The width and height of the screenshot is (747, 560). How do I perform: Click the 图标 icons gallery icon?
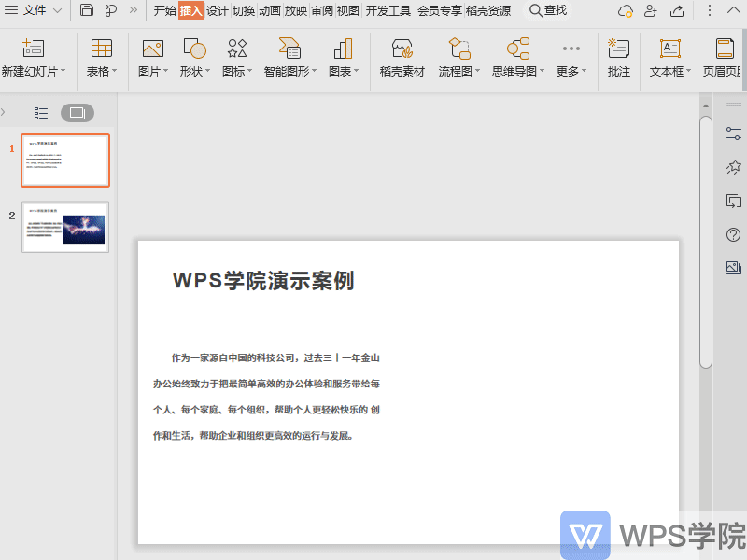[237, 49]
